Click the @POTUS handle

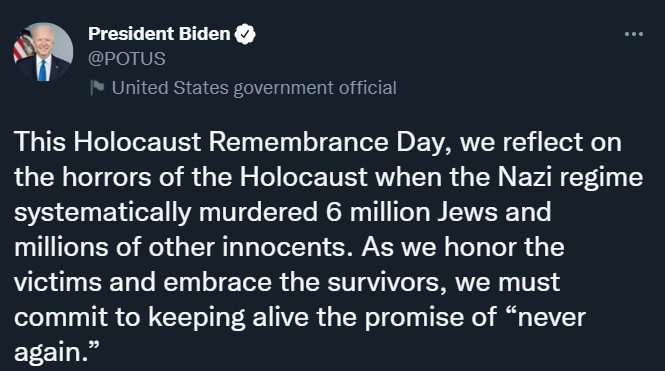coord(127,59)
